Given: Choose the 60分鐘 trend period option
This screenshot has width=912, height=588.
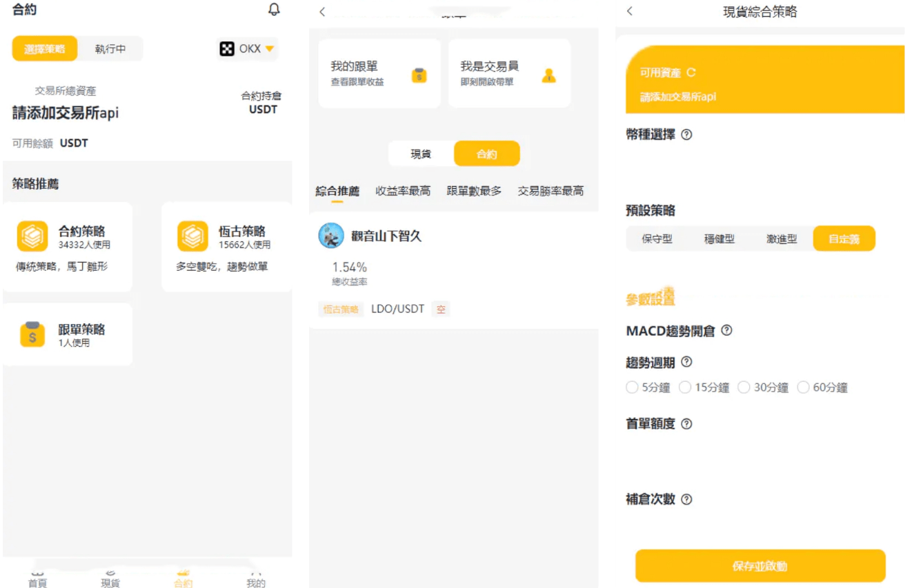Looking at the screenshot, I should (x=803, y=387).
